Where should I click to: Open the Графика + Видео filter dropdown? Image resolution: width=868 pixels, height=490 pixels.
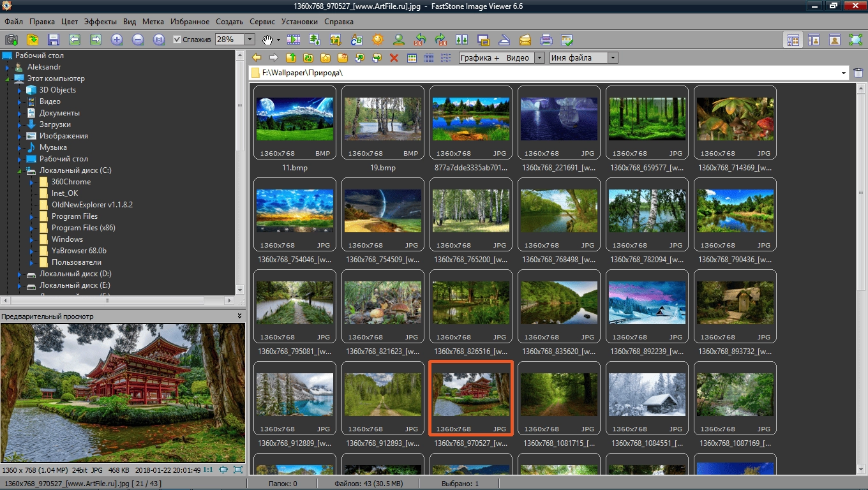point(540,57)
